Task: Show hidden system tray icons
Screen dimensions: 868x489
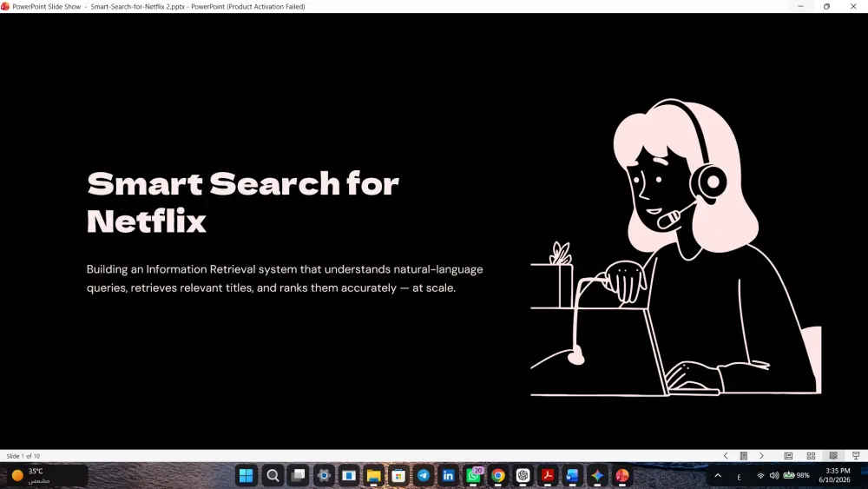Action: coord(718,476)
